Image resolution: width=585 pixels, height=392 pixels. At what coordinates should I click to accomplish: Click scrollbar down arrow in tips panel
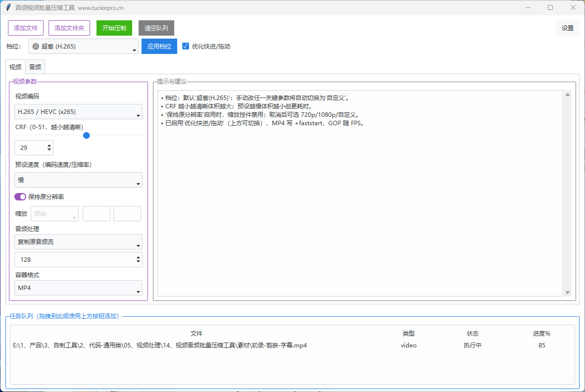click(568, 293)
